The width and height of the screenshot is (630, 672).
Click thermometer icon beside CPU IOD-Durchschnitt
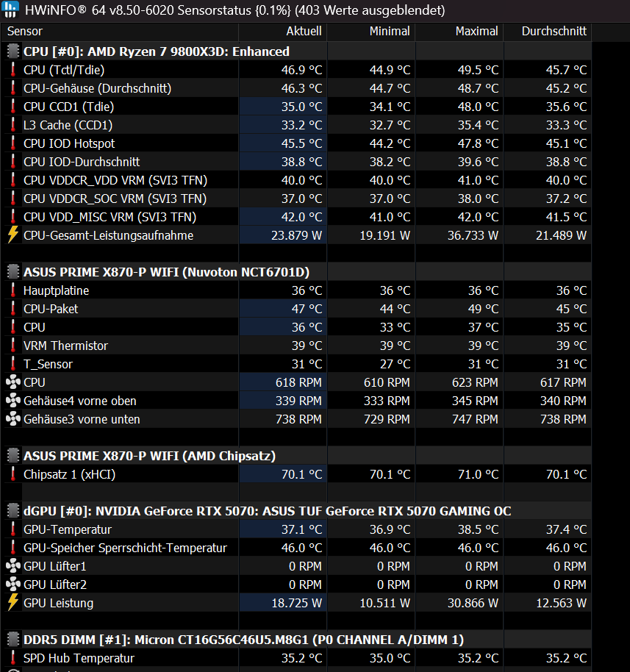(13, 162)
